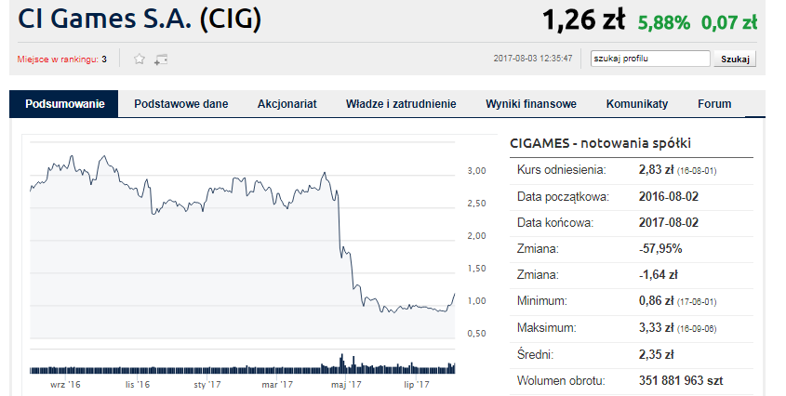The width and height of the screenshot is (786, 396).
Task: Select the Władze i zatrudnienie tab
Action: point(401,104)
